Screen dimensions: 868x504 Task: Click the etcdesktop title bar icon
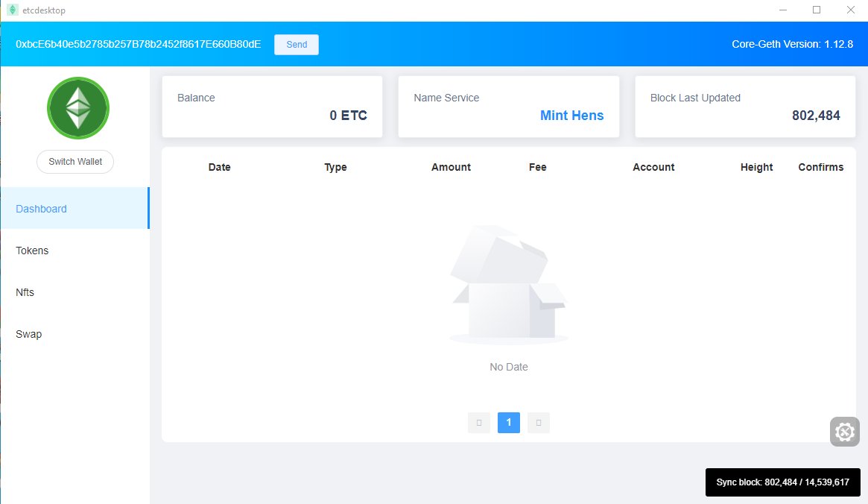click(12, 10)
